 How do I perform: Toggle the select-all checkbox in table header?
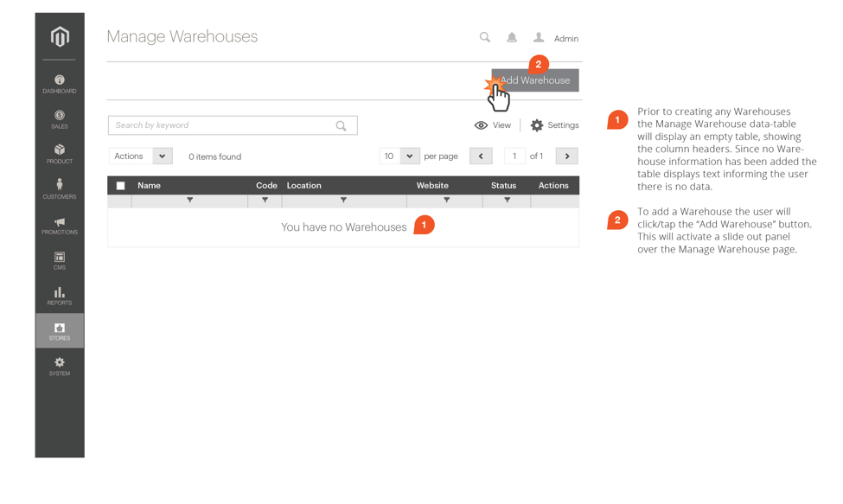(x=121, y=186)
